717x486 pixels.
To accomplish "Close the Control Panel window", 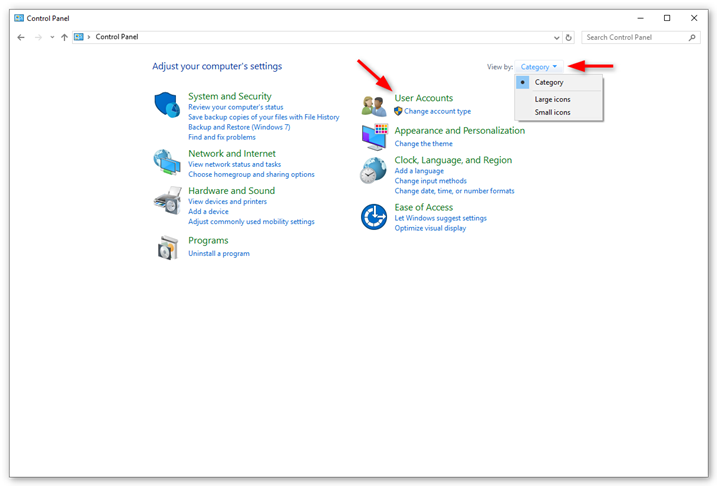I will [694, 18].
